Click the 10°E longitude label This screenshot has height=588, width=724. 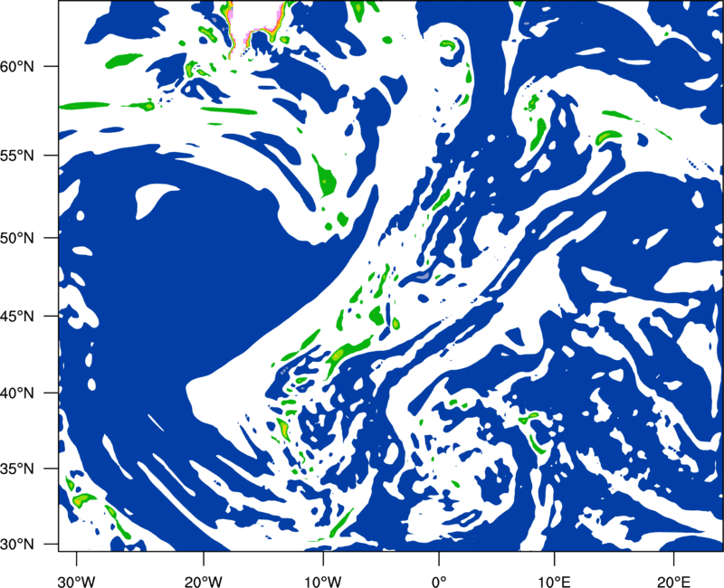554,582
